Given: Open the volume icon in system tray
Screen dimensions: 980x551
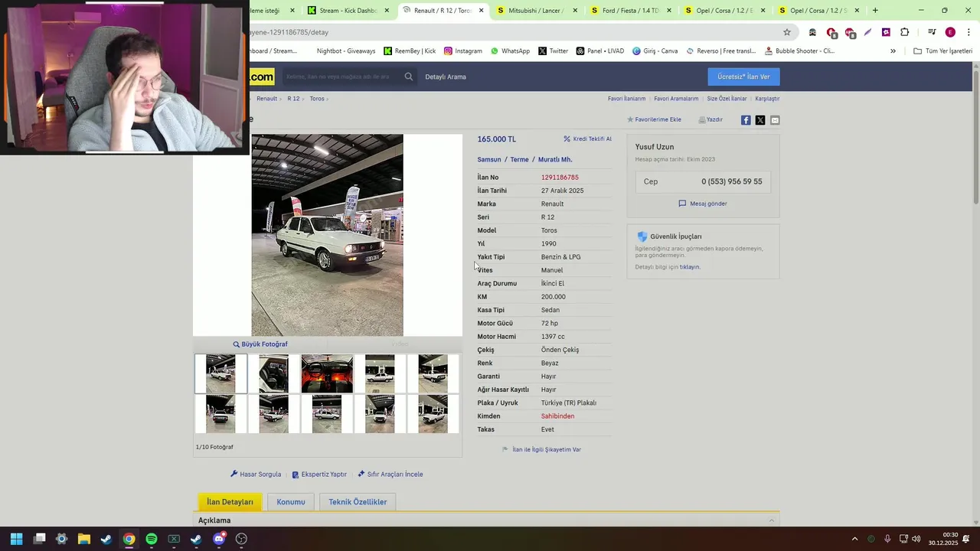Looking at the screenshot, I should 916,539.
